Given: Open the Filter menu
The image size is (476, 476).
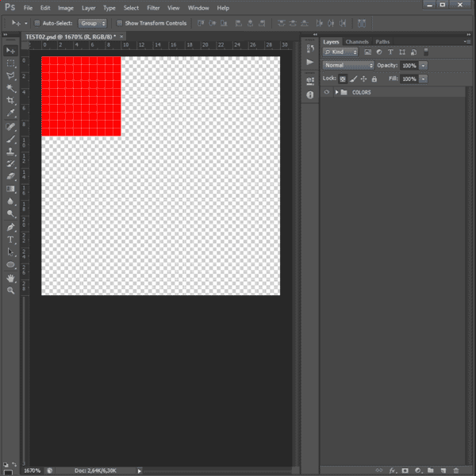Looking at the screenshot, I should [153, 8].
